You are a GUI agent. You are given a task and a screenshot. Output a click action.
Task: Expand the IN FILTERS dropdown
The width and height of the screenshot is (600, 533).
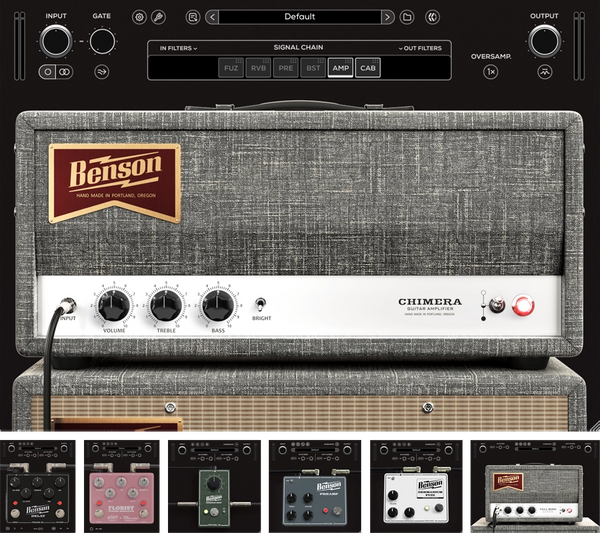(x=178, y=48)
